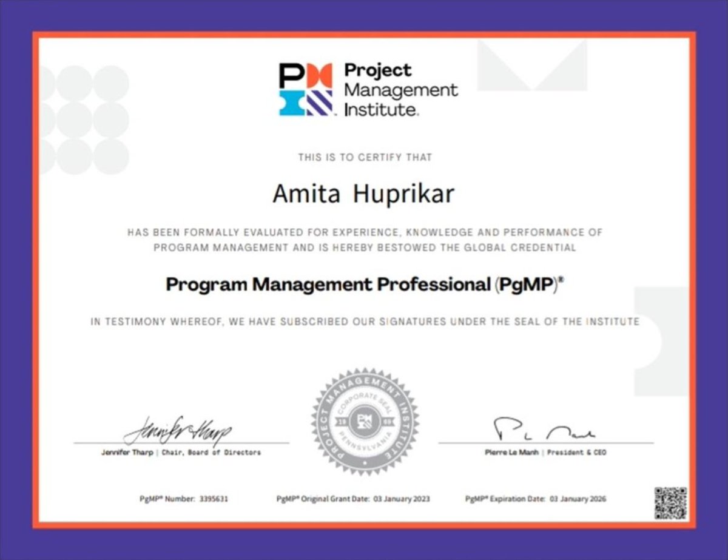Click the credential title "Program Management Professional (PgMP)"
Viewport: 728px width, 560px height.
click(365, 285)
